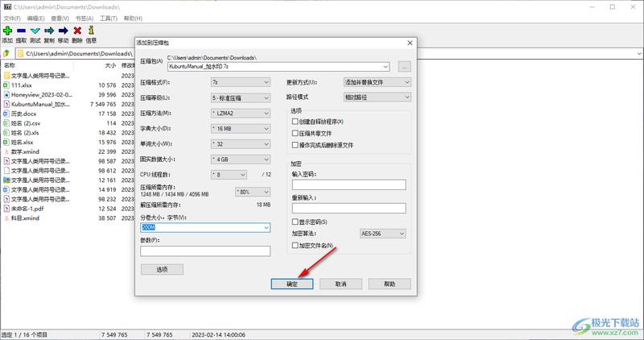The image size is (644, 340).
Task: Click the main window address bar path
Action: pos(79,53)
